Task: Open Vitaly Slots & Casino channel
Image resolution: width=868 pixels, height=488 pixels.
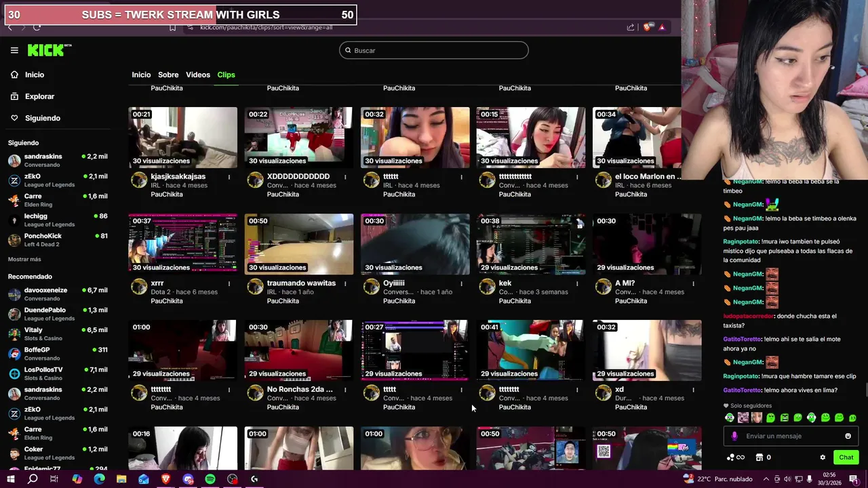Action: [58, 334]
